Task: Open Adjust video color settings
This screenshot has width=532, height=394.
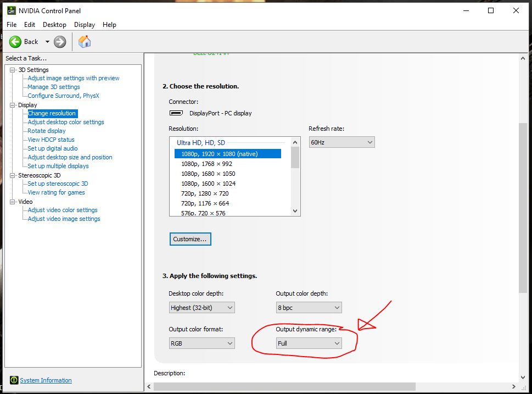Action: (x=63, y=210)
